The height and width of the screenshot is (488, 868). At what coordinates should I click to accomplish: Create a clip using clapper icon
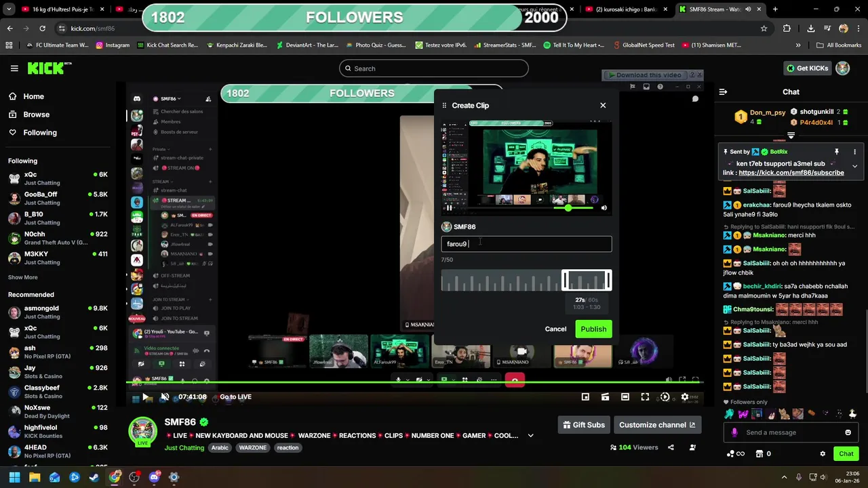[x=605, y=397]
